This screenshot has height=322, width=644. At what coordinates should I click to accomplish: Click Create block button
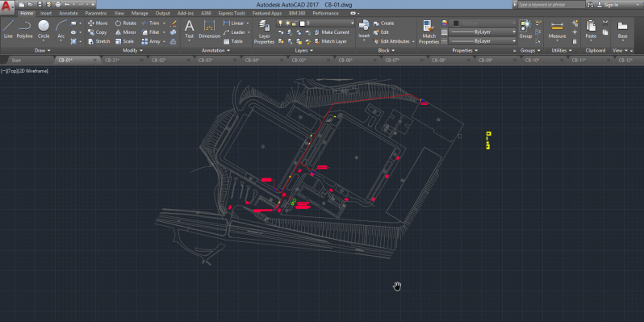tap(383, 23)
